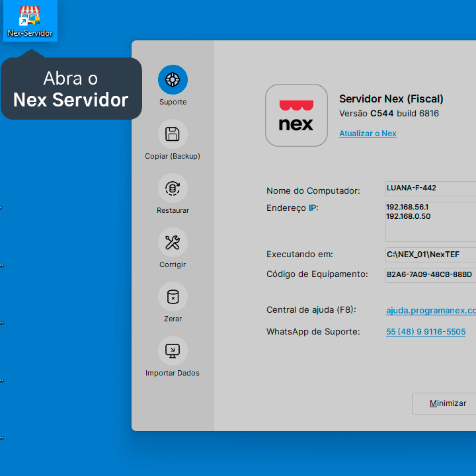This screenshot has height=476, width=476.
Task: Open Copiar (Backup) floppy disk icon
Action: [173, 134]
